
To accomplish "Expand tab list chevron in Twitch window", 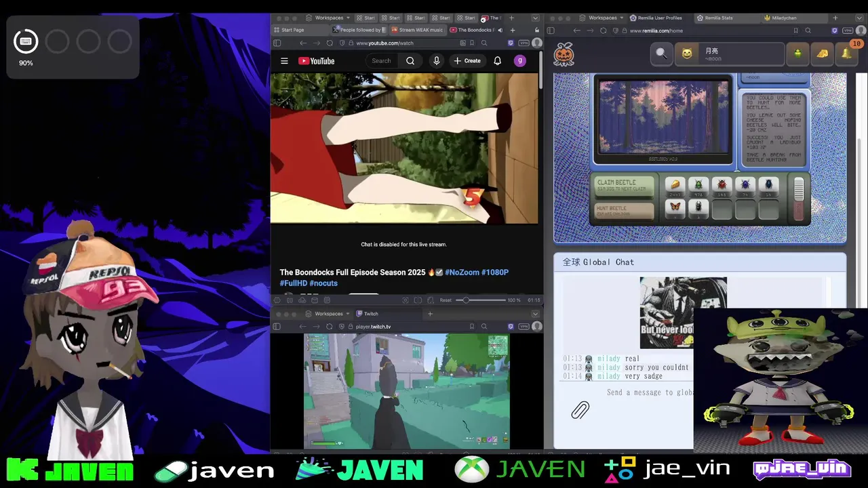I will (x=535, y=314).
